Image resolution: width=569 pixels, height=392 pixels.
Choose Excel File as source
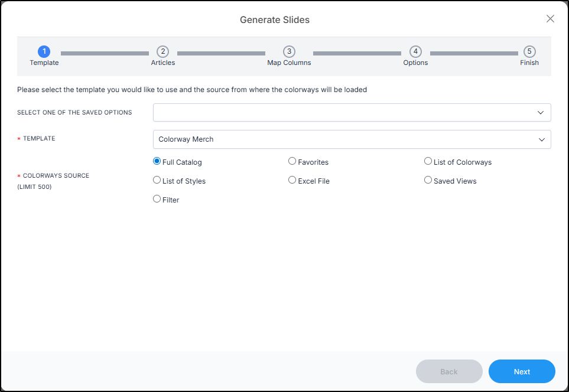(292, 180)
